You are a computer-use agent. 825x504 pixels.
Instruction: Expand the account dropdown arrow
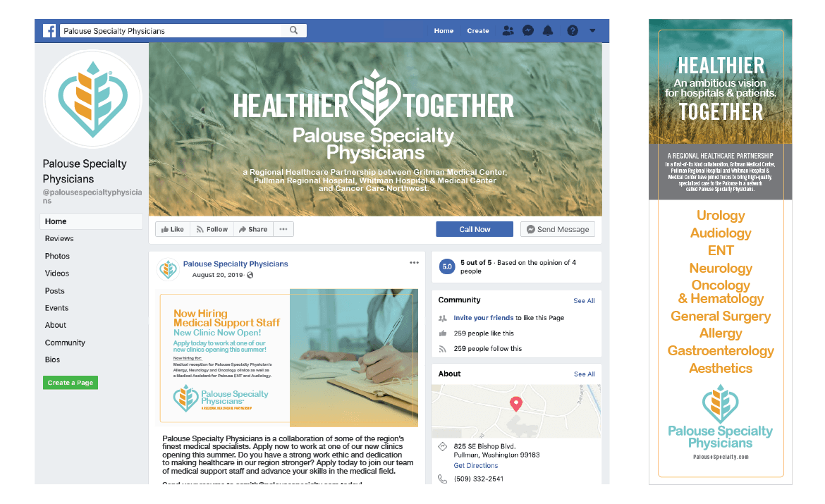(x=592, y=31)
